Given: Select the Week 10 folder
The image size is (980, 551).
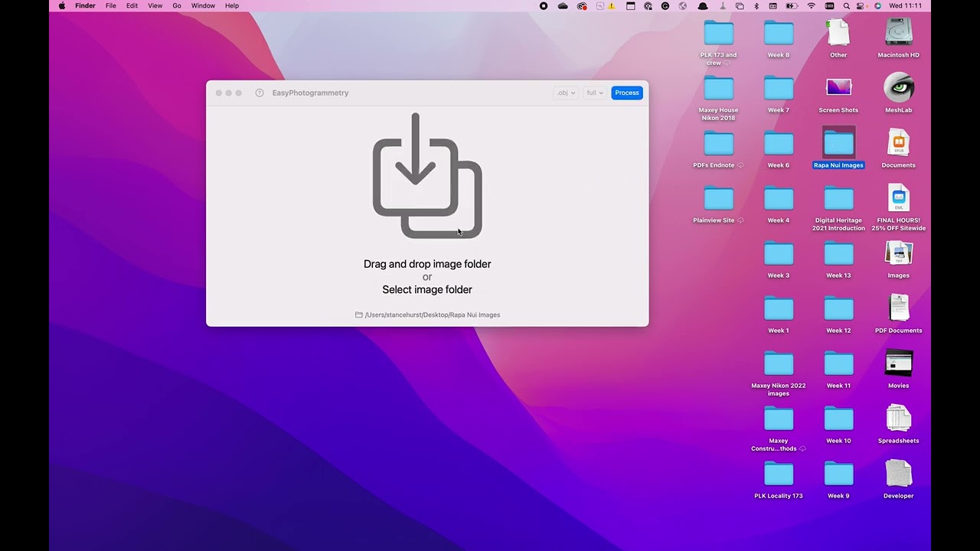Looking at the screenshot, I should pyautogui.click(x=838, y=419).
